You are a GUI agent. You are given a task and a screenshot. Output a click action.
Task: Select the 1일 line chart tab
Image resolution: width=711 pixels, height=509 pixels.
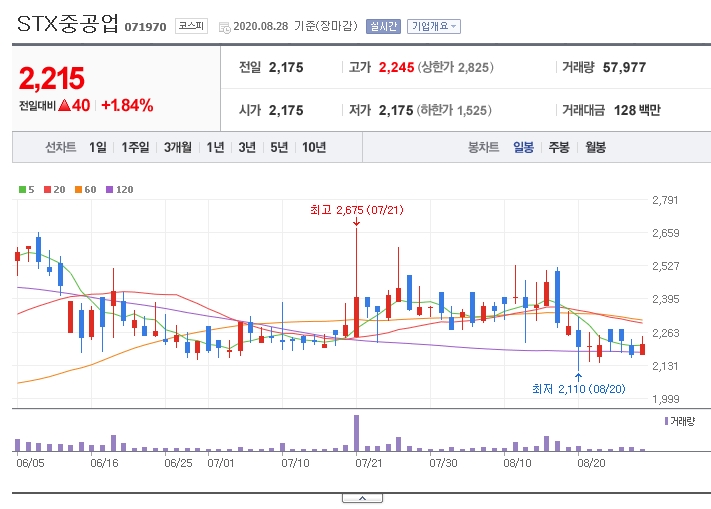point(97,147)
